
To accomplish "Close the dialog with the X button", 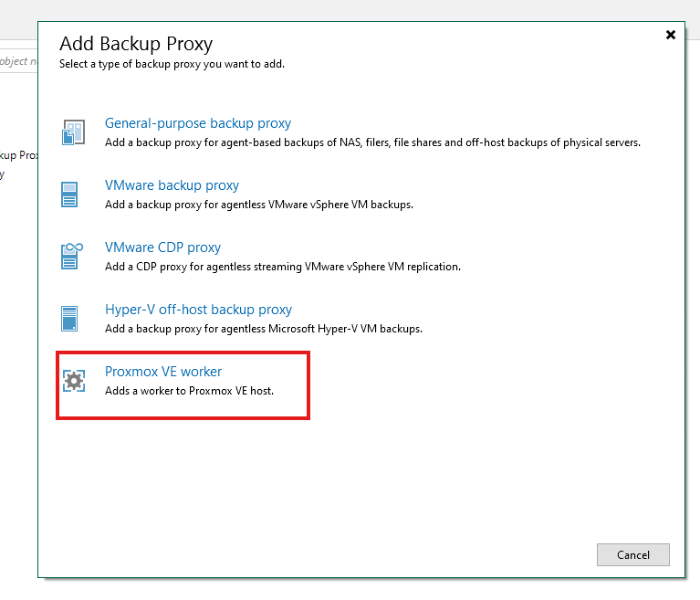I will pyautogui.click(x=671, y=35).
